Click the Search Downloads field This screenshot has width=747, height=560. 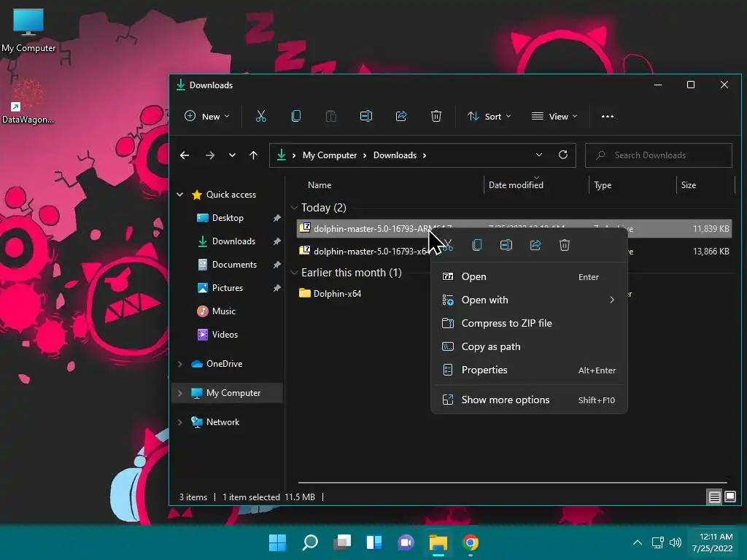click(659, 155)
